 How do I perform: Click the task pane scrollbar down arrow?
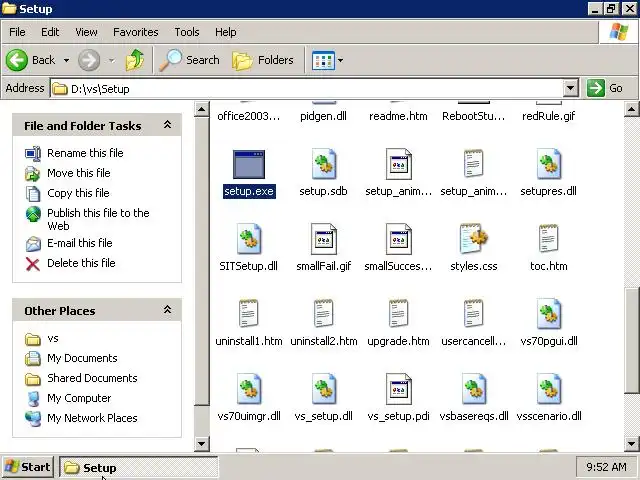point(202,443)
